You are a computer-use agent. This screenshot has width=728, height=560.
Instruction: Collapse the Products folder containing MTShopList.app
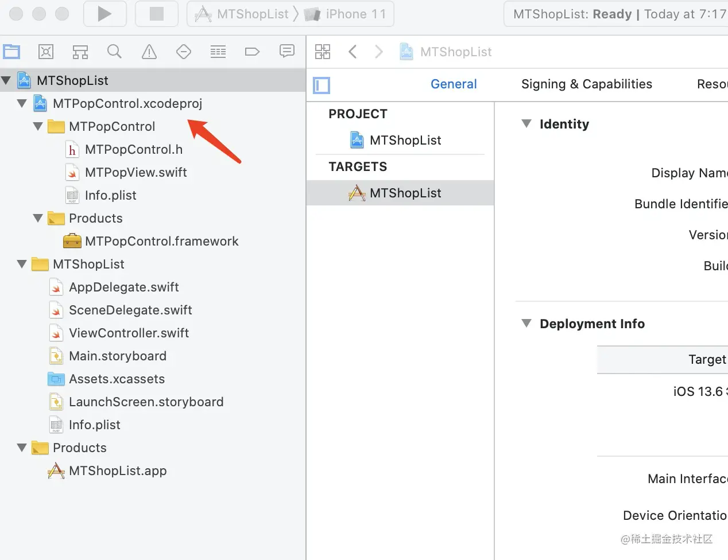coord(22,448)
